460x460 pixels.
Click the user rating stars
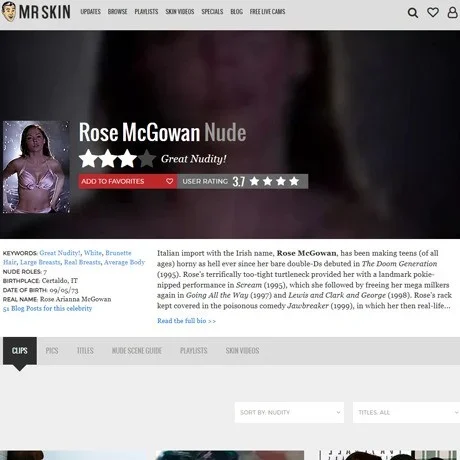274,181
